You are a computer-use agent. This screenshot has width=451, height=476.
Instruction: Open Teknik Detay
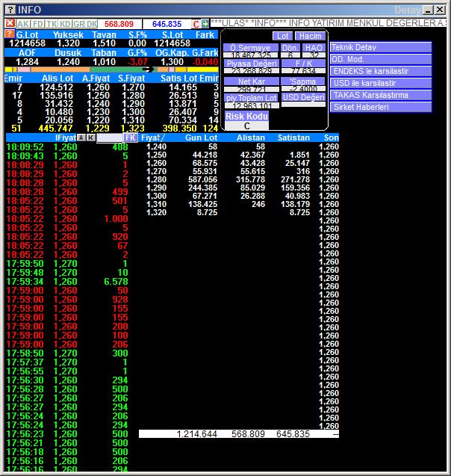[381, 47]
